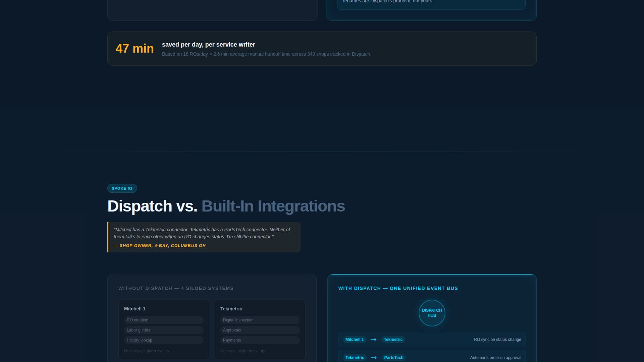
Task: Click the WITHOUT DISPATCH section header
Action: click(176, 288)
